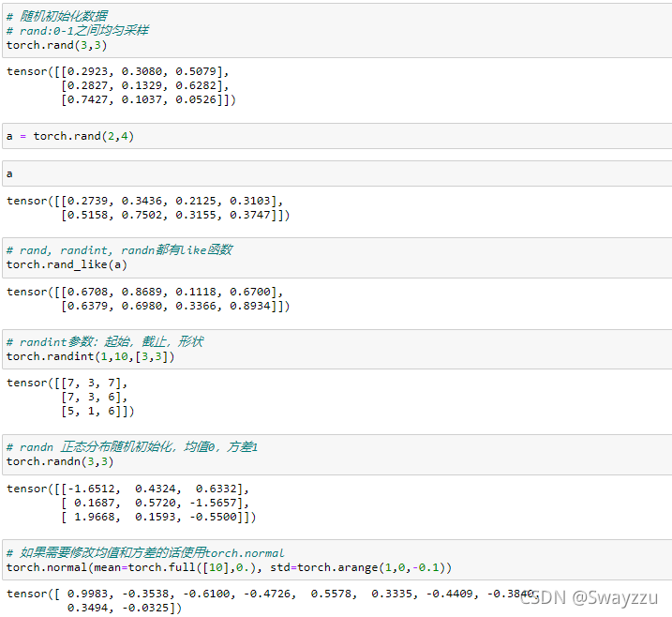The width and height of the screenshot is (672, 617).
Task: Click the '# randint参数' comment line
Action: pos(104,342)
